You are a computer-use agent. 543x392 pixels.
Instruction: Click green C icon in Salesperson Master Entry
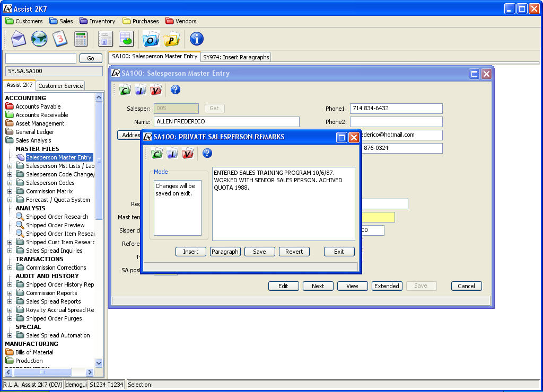point(125,90)
